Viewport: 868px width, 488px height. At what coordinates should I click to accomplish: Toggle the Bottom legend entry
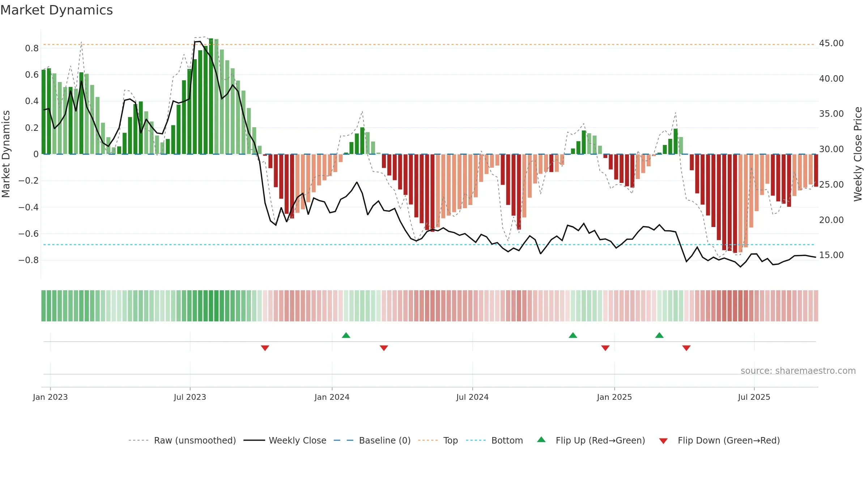tap(494, 440)
